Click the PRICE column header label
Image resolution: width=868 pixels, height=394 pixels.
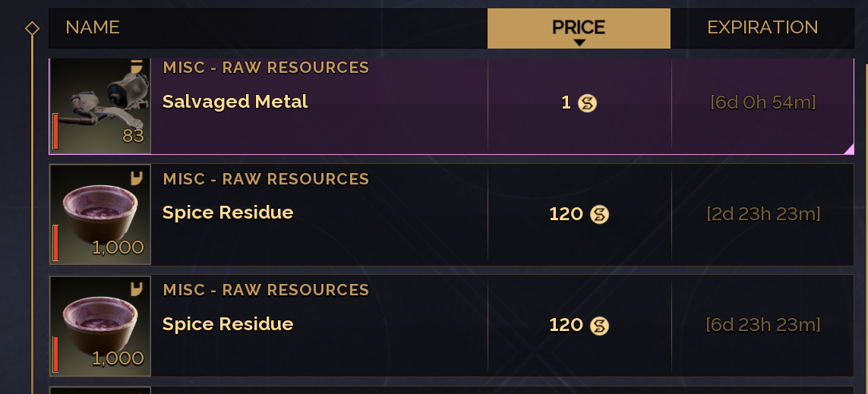click(x=579, y=27)
